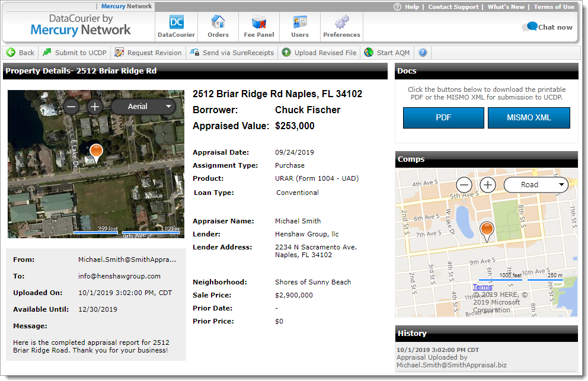The width and height of the screenshot is (588, 381).
Task: Zoom out on the Comps road map
Action: point(464,185)
